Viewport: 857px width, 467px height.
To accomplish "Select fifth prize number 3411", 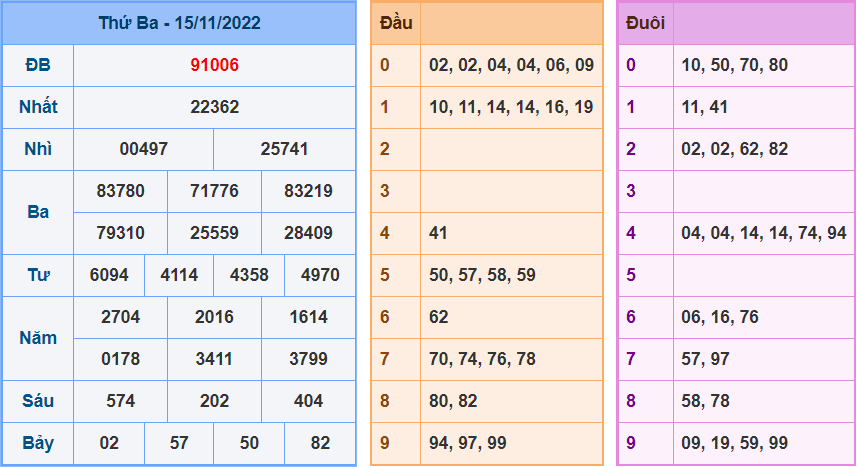I will click(214, 359).
